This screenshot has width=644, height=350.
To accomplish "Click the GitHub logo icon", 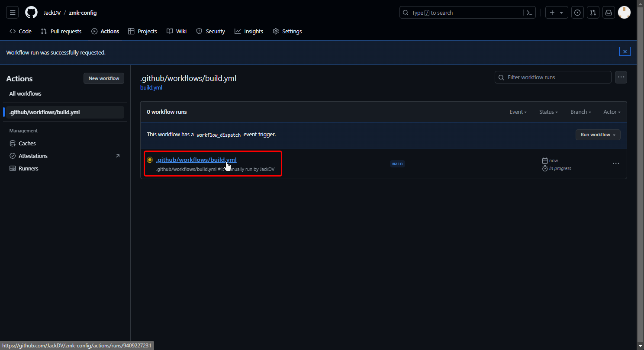I will (31, 13).
